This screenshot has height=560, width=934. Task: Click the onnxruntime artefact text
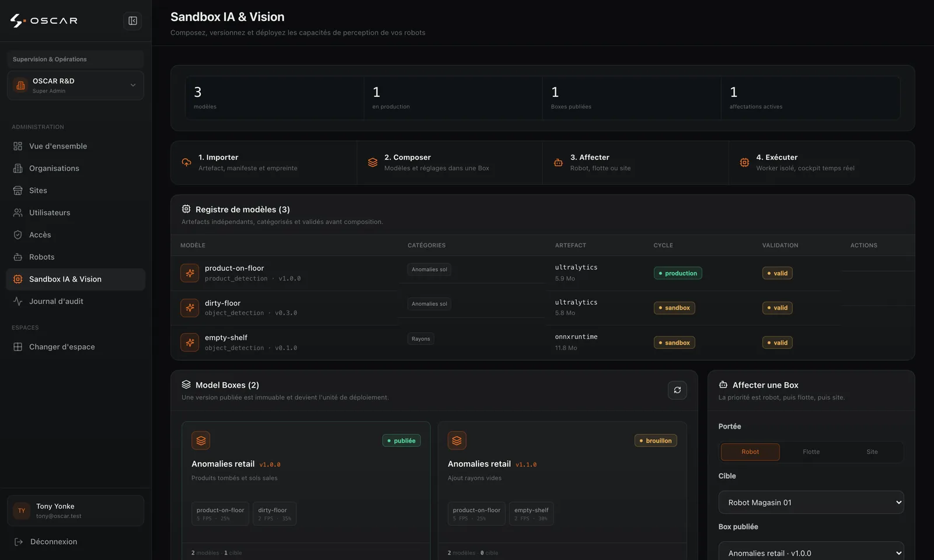pyautogui.click(x=576, y=337)
